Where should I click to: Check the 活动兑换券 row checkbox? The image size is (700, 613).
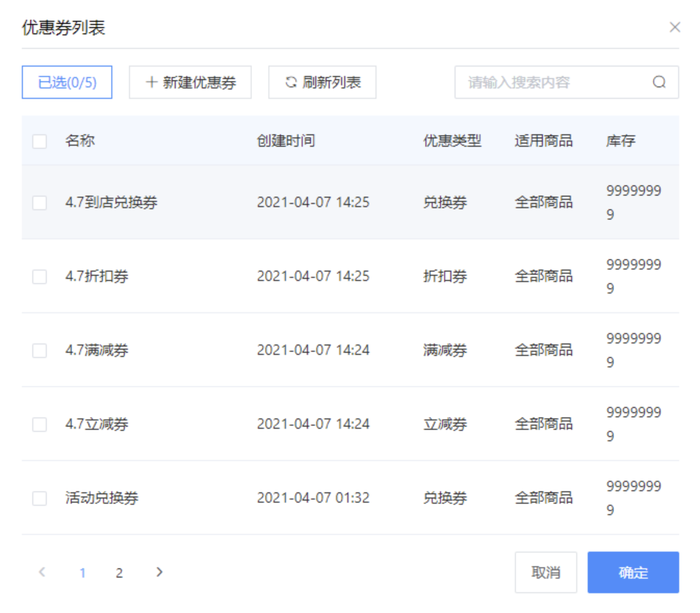(40, 498)
